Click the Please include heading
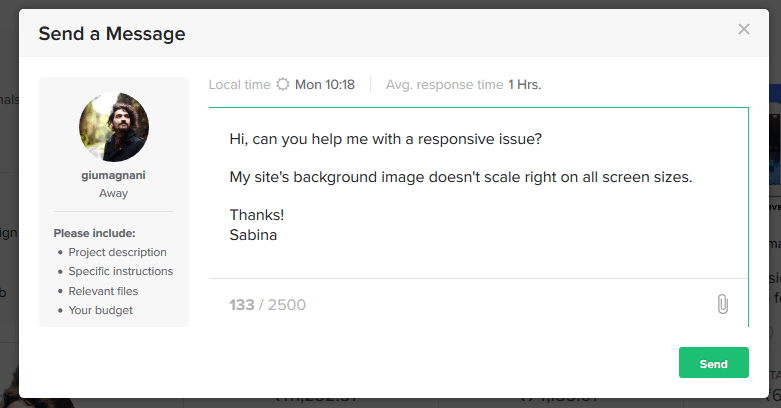The height and width of the screenshot is (408, 781). pos(95,233)
